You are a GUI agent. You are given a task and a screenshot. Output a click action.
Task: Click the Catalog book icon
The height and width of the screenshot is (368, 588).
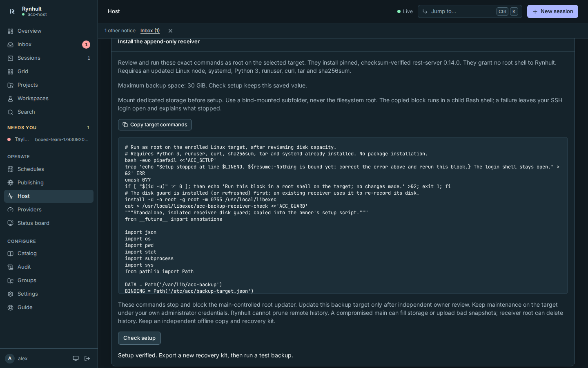tap(11, 254)
